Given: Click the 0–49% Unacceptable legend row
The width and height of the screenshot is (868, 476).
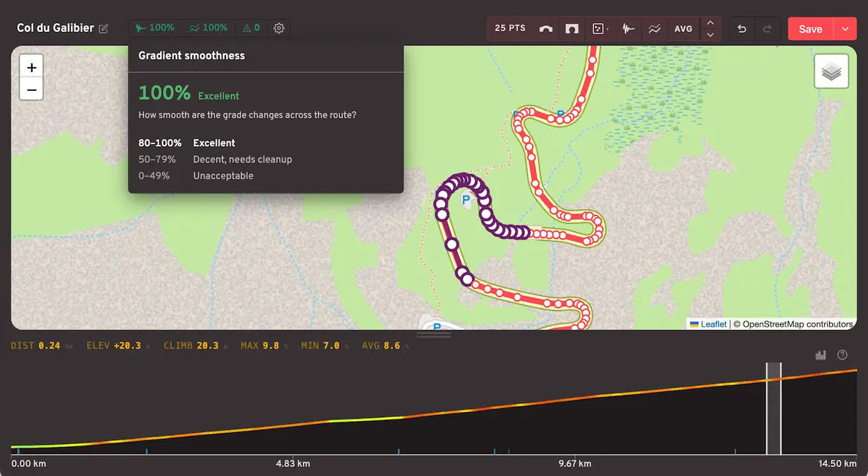Looking at the screenshot, I should (x=196, y=176).
